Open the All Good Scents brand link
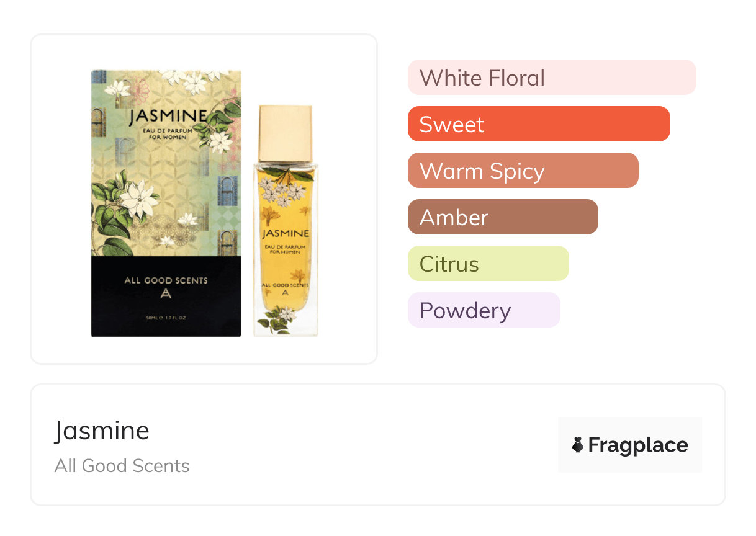 point(122,466)
